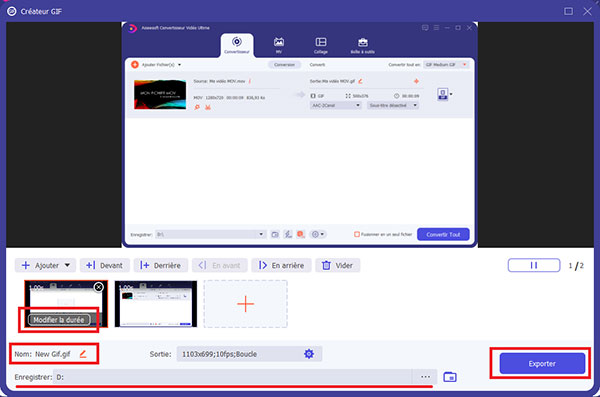Open the output folder icon
Viewport: 600px width, 397px height.
450,377
